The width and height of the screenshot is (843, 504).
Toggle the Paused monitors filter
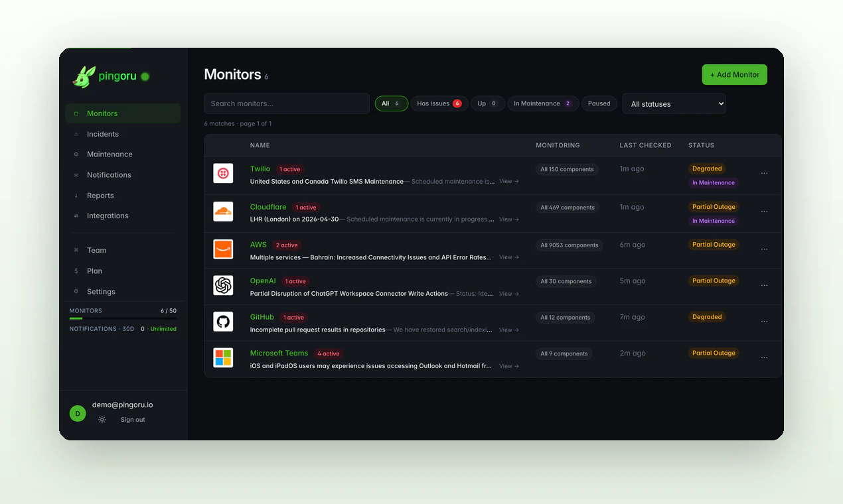(599, 103)
